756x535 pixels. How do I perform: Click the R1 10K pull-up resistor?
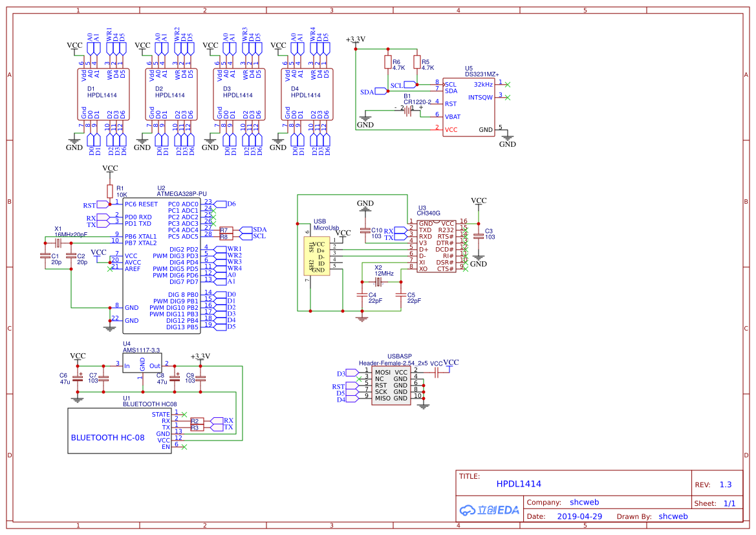point(110,191)
